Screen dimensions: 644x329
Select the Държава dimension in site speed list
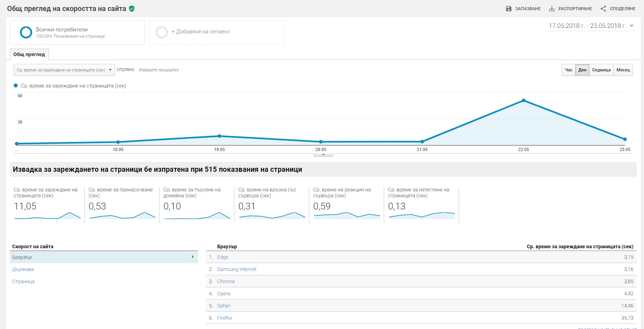(23, 269)
